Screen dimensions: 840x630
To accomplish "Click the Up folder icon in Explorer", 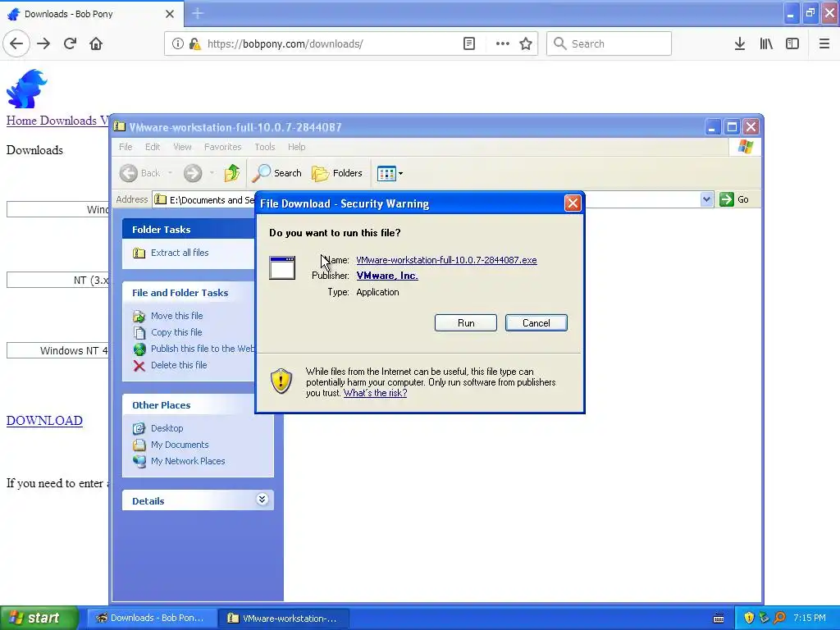I will click(232, 172).
